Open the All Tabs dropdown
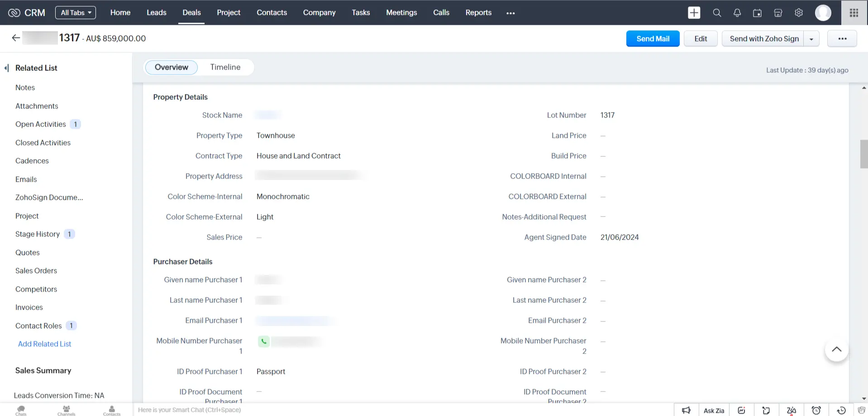Screen dimensions: 868x416 (x=75, y=12)
